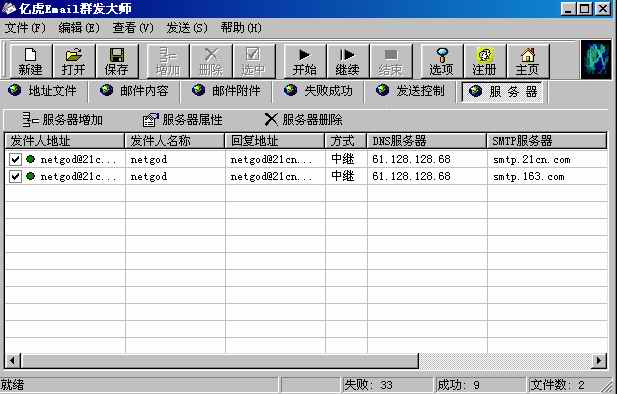Click the horizontal scrollbar thumb
The image size is (617, 394).
220,360
